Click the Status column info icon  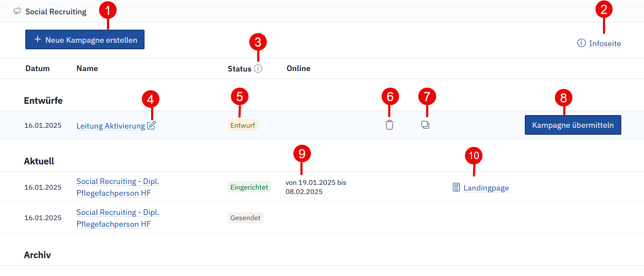click(258, 68)
